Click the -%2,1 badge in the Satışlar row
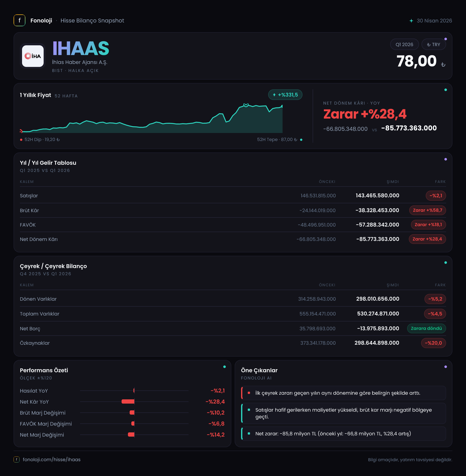This screenshot has width=466, height=476. (436, 196)
